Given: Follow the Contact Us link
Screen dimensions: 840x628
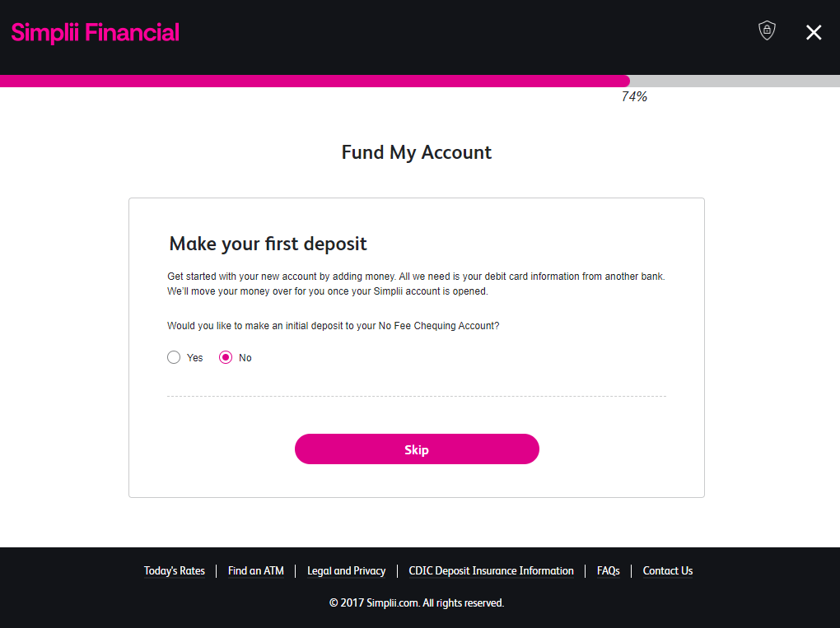Looking at the screenshot, I should [x=668, y=570].
